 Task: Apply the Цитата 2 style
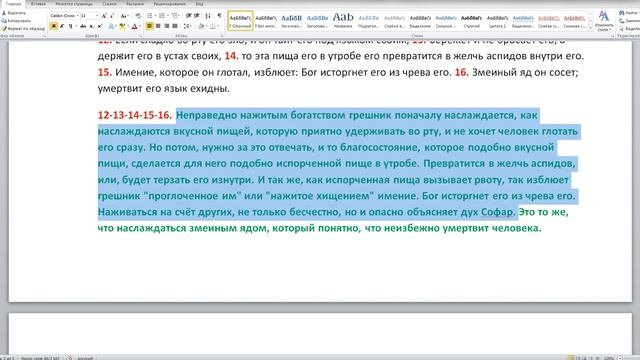click(497, 21)
